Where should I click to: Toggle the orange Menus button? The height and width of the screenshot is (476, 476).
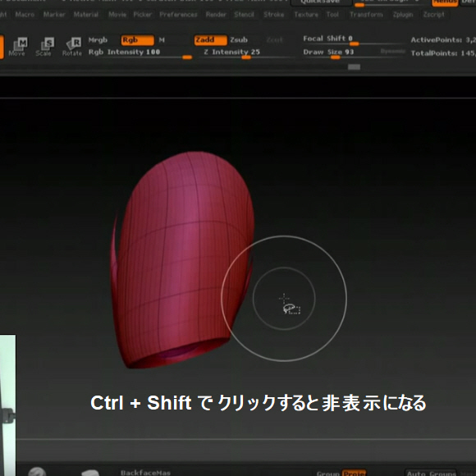[x=445, y=2]
